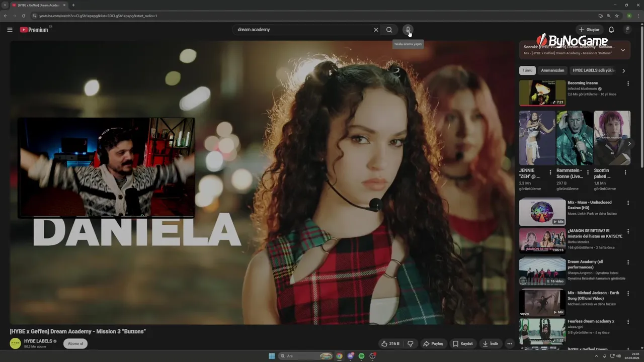Open the HYBE LABELS channel avatar
This screenshot has height=362, width=644.
(15, 343)
